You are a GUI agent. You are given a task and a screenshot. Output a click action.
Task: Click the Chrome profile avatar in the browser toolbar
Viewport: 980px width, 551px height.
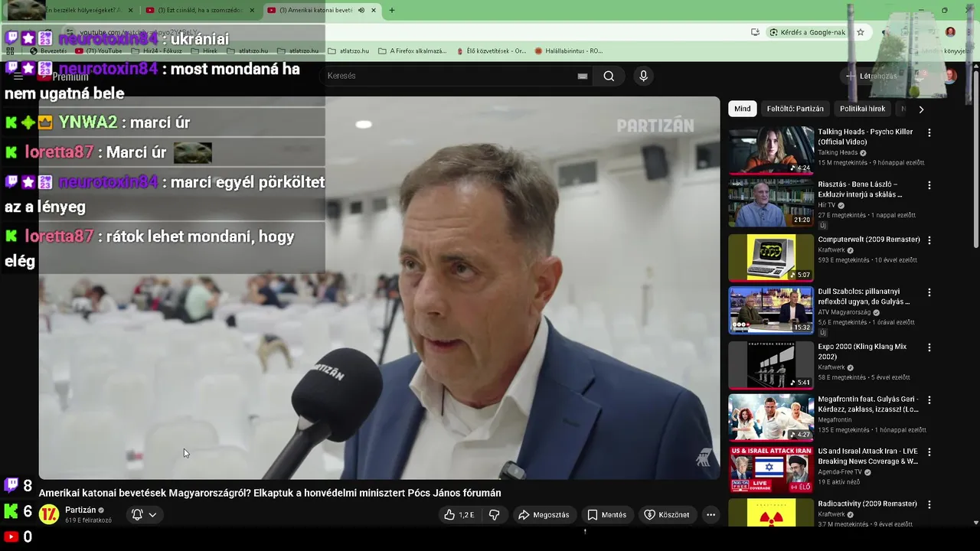click(950, 32)
